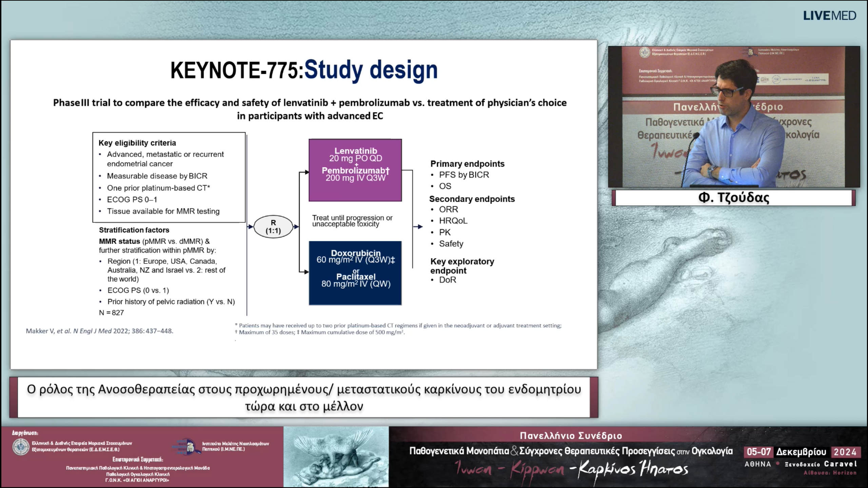This screenshot has width=868, height=488.
Task: Click the Makker V N Engl J Med citation
Action: (x=100, y=331)
